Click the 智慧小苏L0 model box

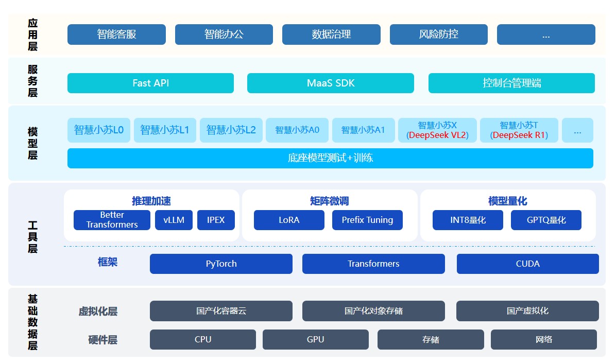coord(99,130)
